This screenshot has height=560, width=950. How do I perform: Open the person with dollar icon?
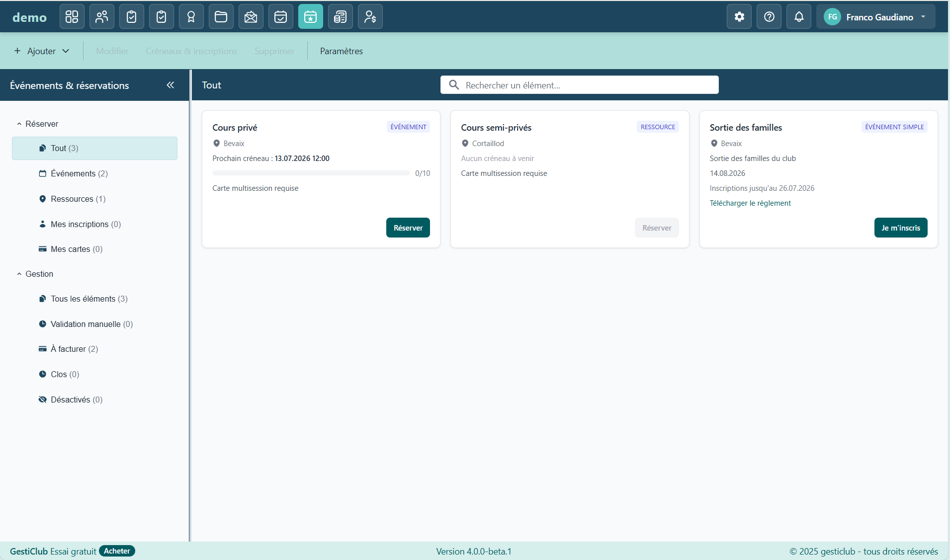tap(370, 17)
